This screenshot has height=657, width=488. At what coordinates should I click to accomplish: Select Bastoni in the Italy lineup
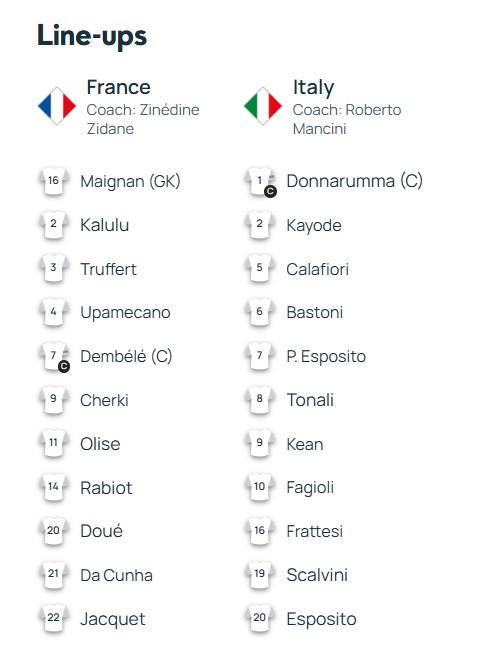tap(315, 313)
